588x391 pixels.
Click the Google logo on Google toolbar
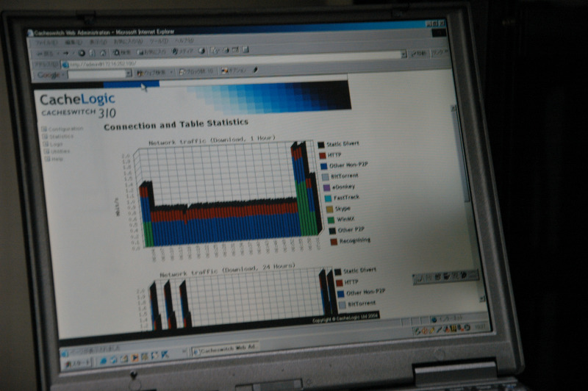coord(49,75)
